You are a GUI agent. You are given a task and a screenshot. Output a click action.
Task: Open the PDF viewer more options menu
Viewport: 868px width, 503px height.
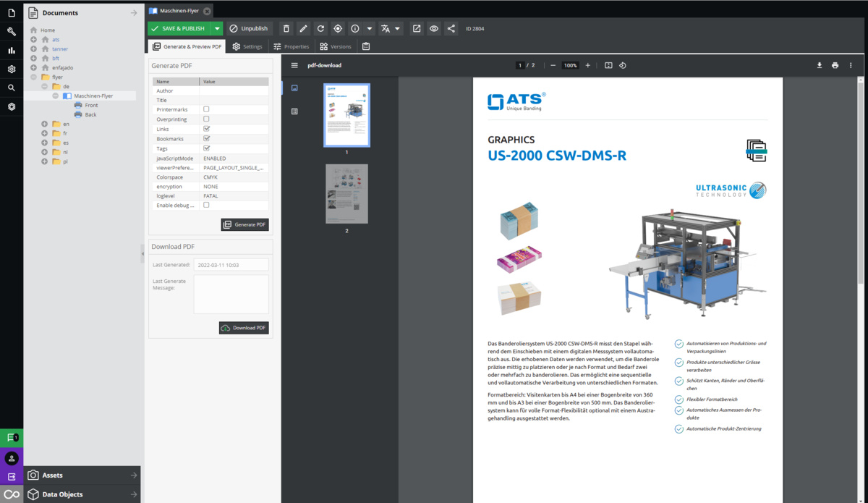(x=851, y=65)
